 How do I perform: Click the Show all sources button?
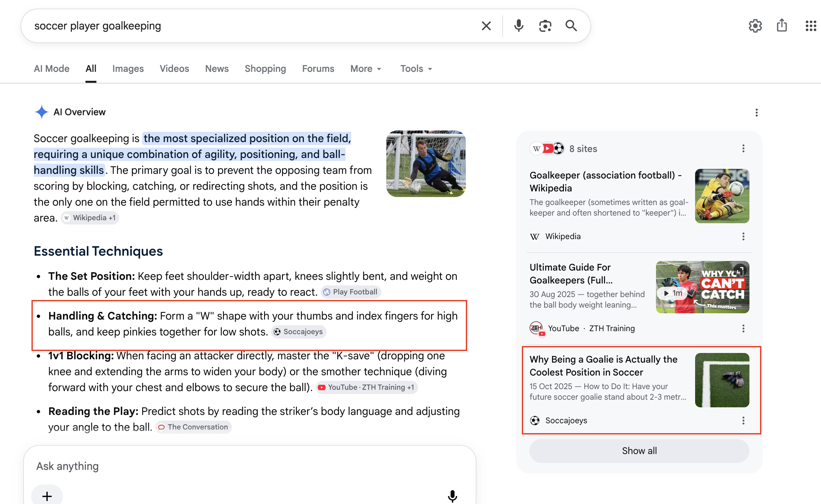[639, 451]
